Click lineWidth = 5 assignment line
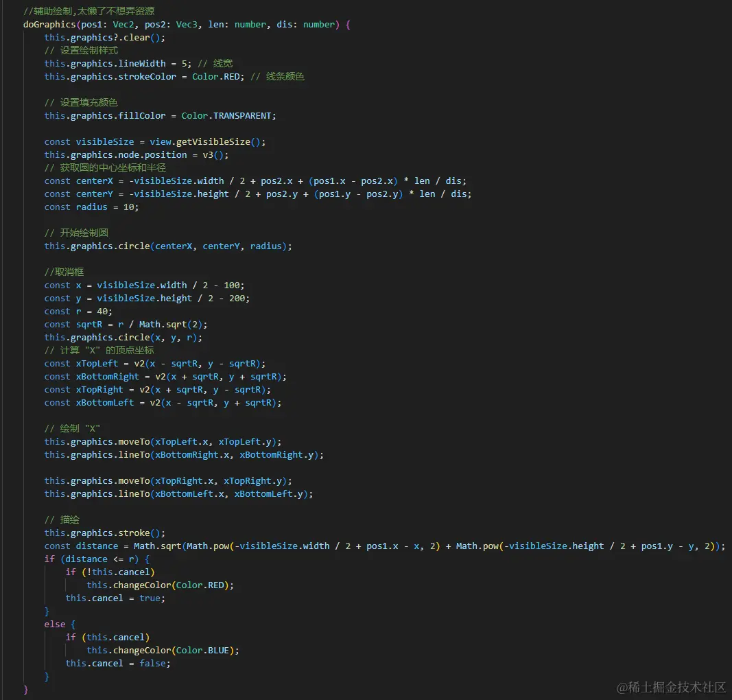This screenshot has height=700, width=732. (x=117, y=64)
